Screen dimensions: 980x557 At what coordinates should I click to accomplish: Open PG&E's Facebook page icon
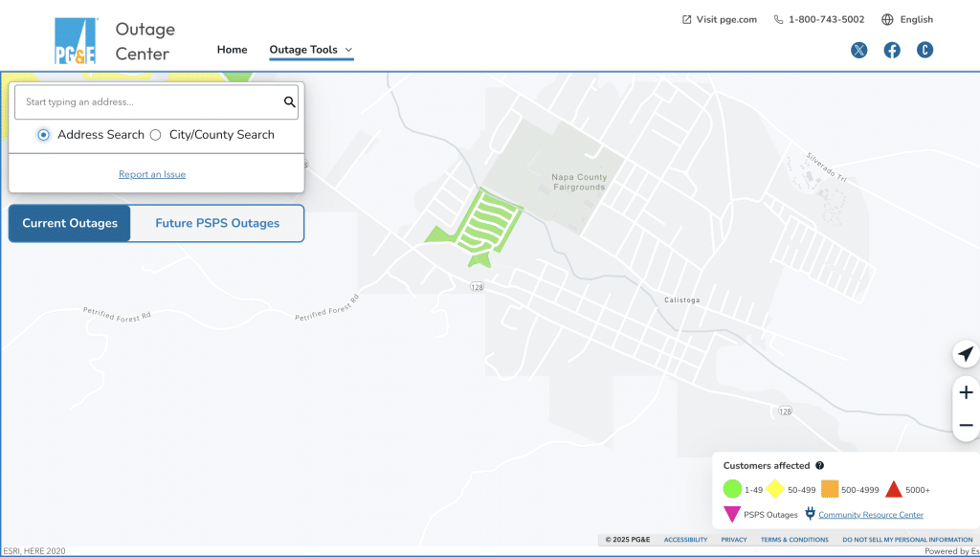tap(892, 51)
